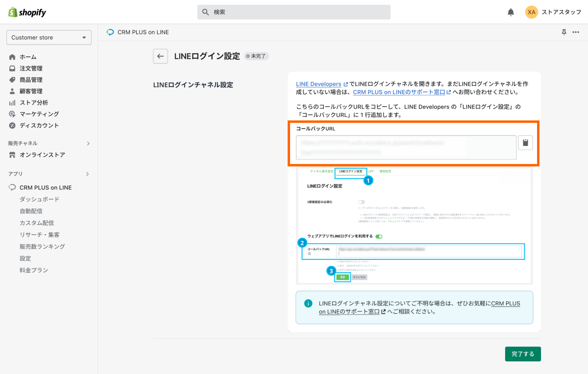
Task: Open 料金プラン submenu item
Action: (x=34, y=270)
